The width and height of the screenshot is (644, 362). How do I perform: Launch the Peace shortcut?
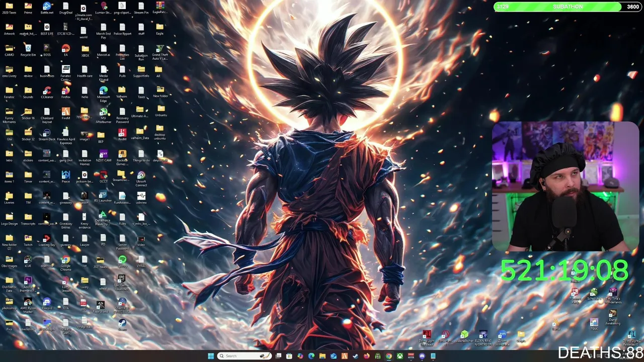click(x=66, y=177)
